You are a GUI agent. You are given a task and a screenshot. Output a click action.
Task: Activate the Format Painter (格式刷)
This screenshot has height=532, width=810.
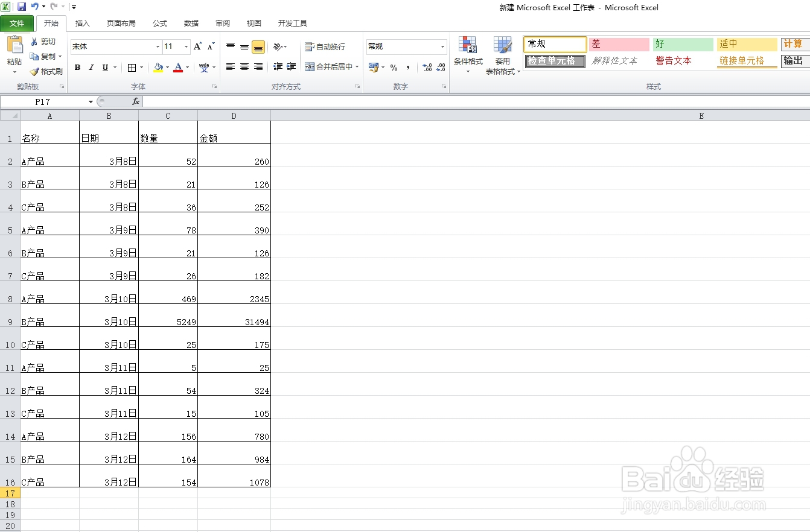(x=46, y=71)
